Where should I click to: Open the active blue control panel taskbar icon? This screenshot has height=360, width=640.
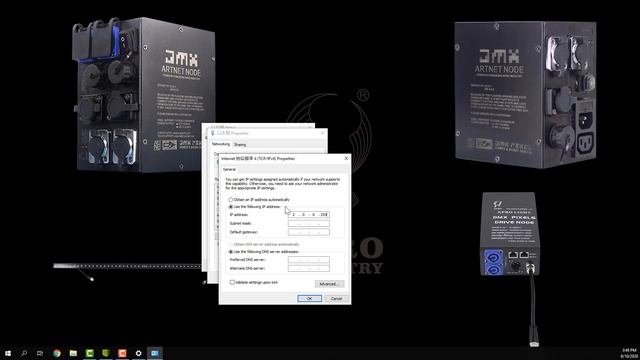coord(155,353)
